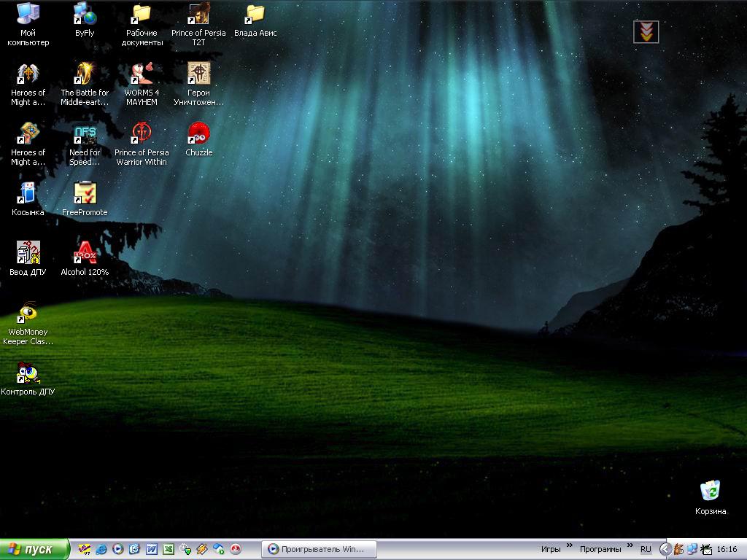Select the Контроль ДПУ shortcut
747x560 pixels.
click(x=28, y=378)
